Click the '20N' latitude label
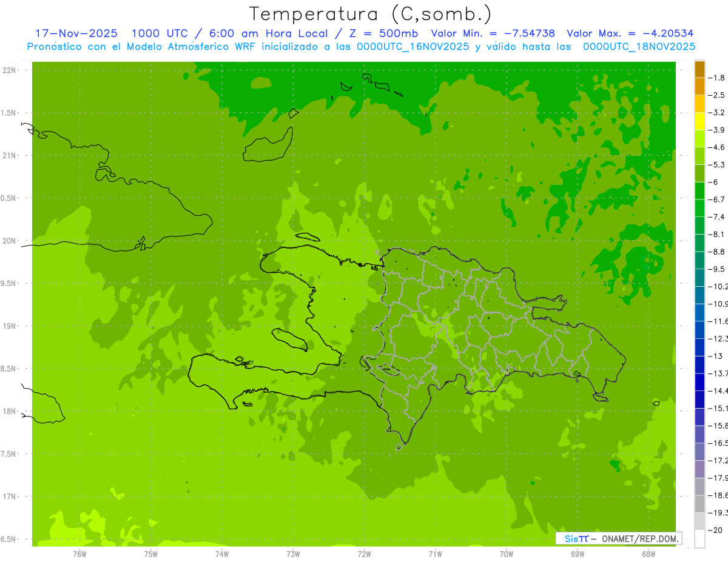This screenshot has height=562, width=728. point(8,241)
